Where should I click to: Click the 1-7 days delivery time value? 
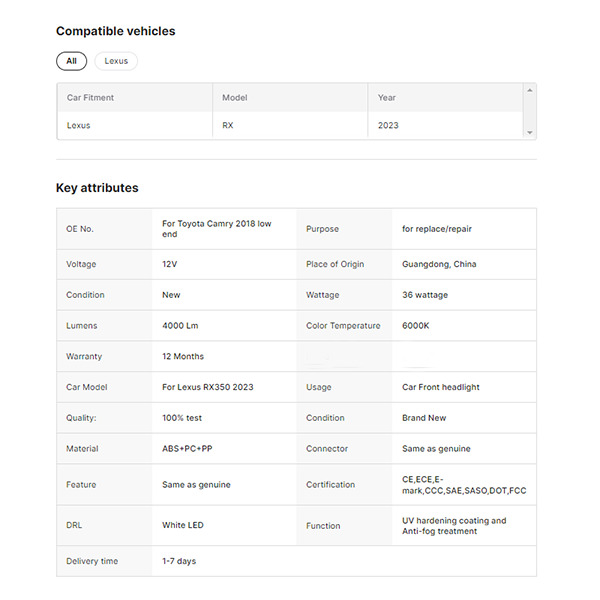[x=179, y=561]
